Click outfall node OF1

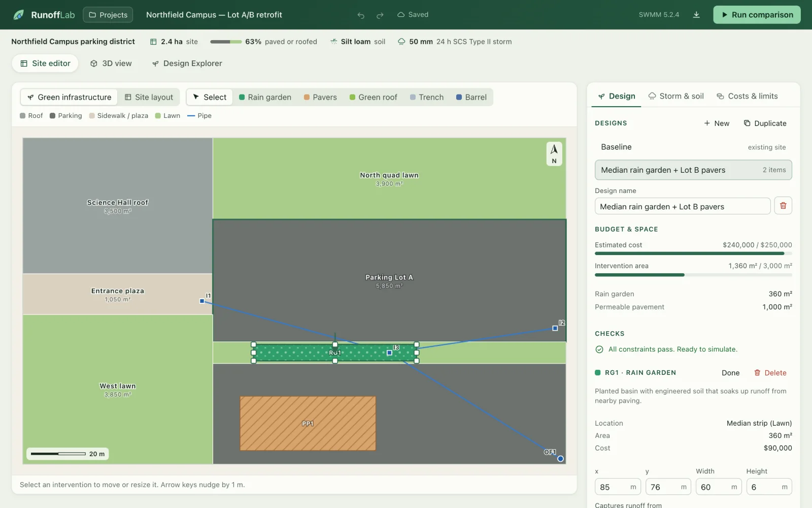[560, 459]
